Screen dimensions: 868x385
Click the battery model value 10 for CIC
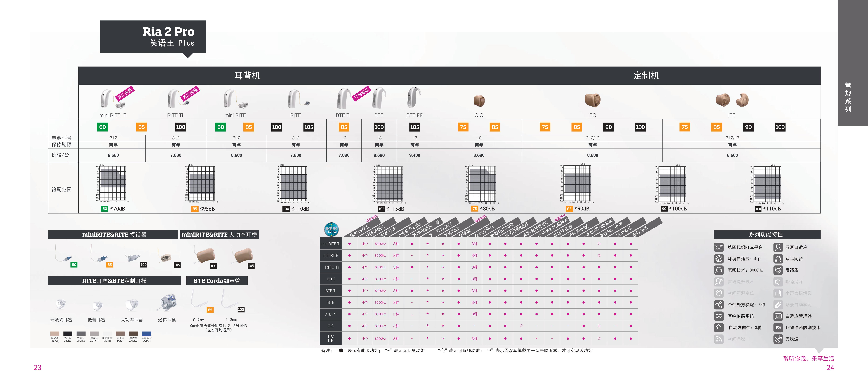tap(479, 138)
